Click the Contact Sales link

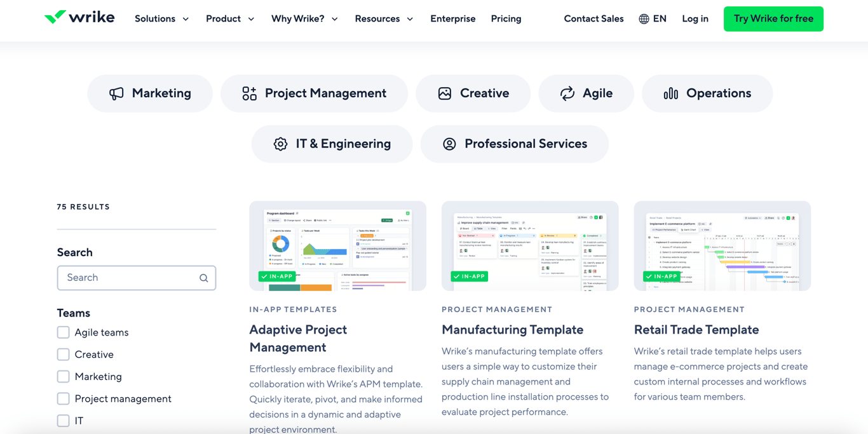coord(593,19)
